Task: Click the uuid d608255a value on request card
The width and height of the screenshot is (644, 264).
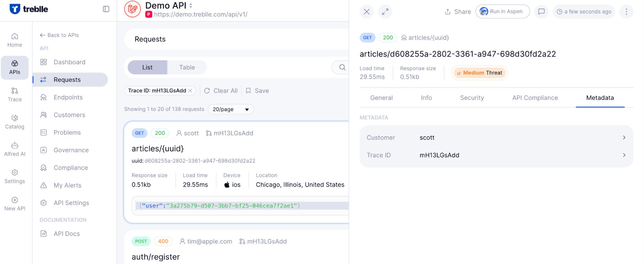Action: tap(200, 161)
